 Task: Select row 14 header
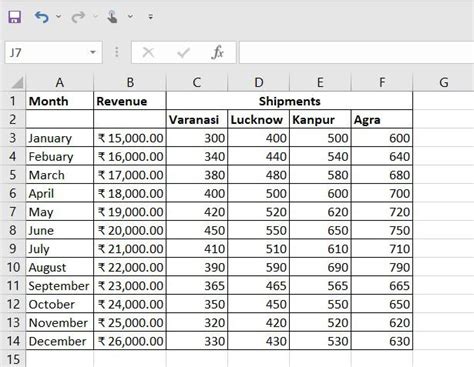13,341
